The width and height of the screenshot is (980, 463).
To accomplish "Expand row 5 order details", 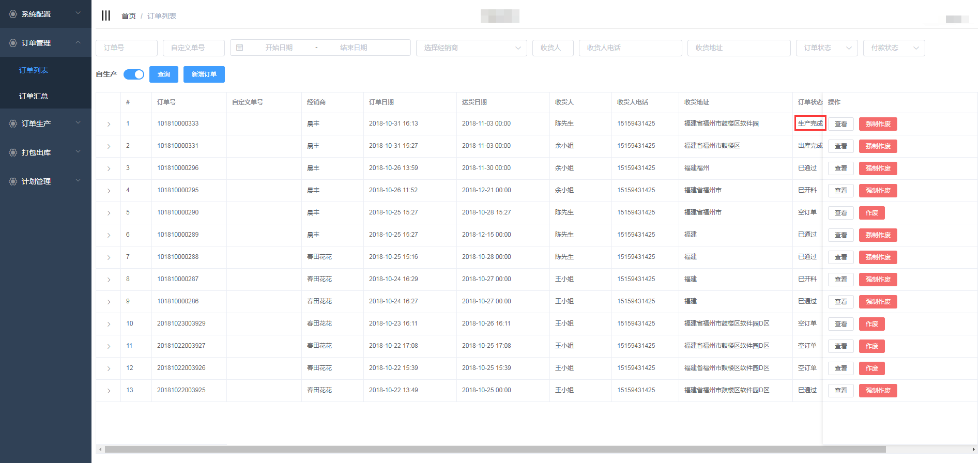I will (109, 213).
